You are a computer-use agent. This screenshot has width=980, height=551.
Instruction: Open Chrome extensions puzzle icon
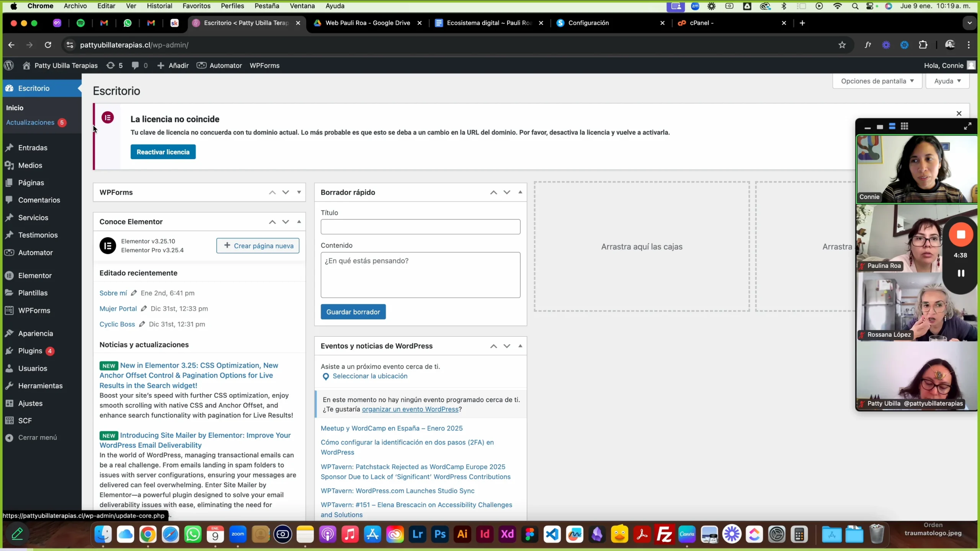[x=923, y=45]
